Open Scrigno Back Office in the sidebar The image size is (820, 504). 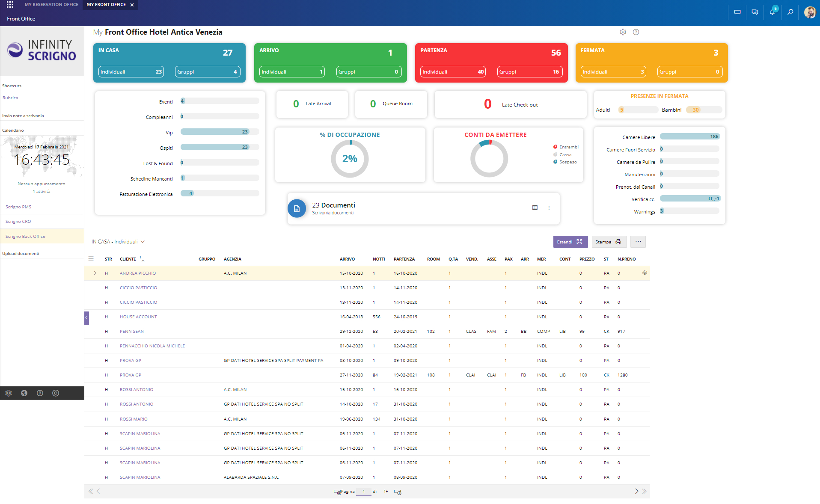(x=25, y=236)
